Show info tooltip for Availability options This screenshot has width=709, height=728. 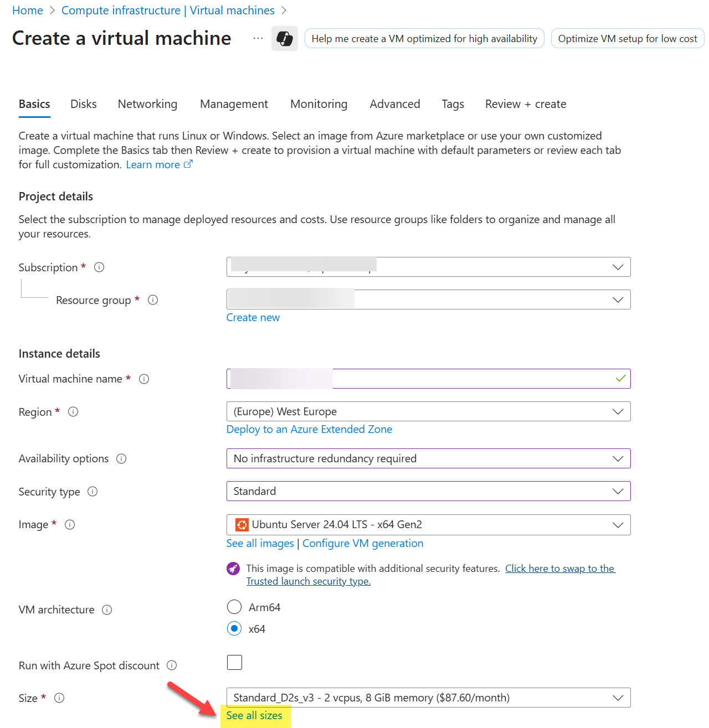pos(121,459)
